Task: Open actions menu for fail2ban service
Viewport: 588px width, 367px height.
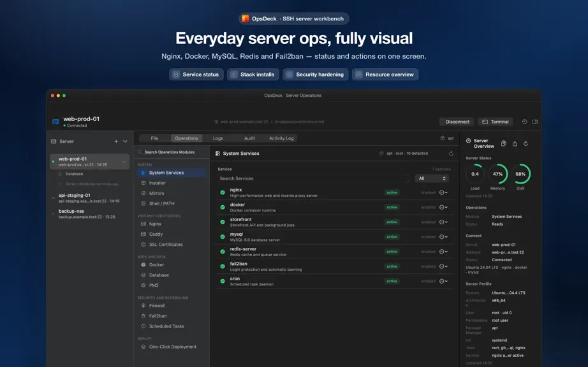Action: [x=443, y=266]
